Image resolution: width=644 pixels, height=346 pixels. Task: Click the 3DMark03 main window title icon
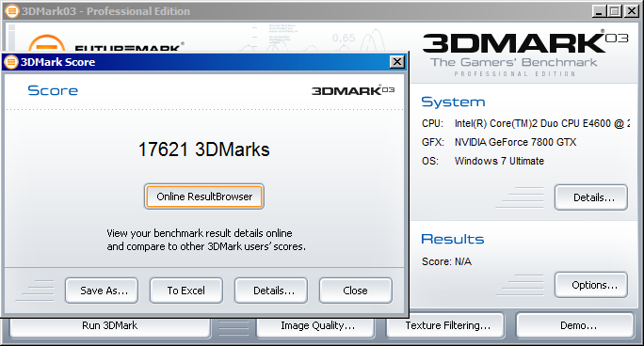tap(12, 11)
